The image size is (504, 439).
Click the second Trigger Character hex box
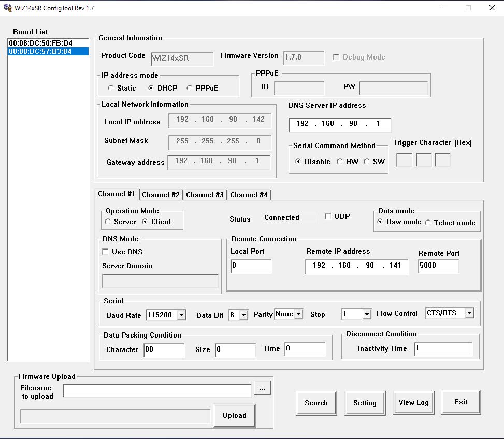tap(424, 160)
